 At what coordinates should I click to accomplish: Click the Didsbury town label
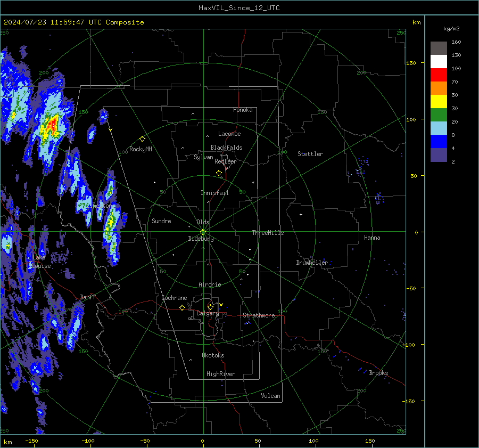(x=201, y=239)
